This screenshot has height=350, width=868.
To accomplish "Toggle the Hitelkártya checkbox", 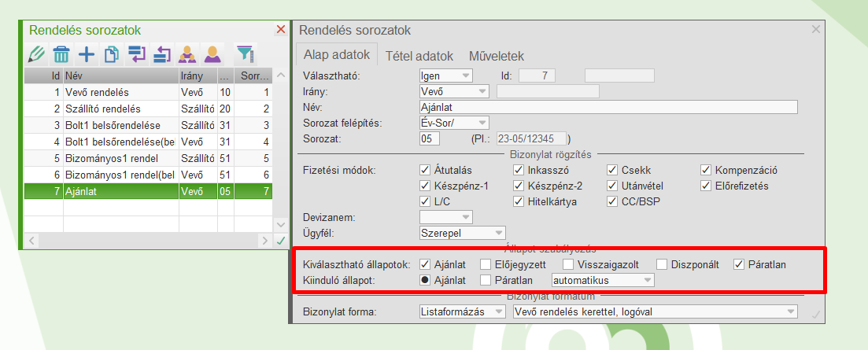I will pos(519,201).
